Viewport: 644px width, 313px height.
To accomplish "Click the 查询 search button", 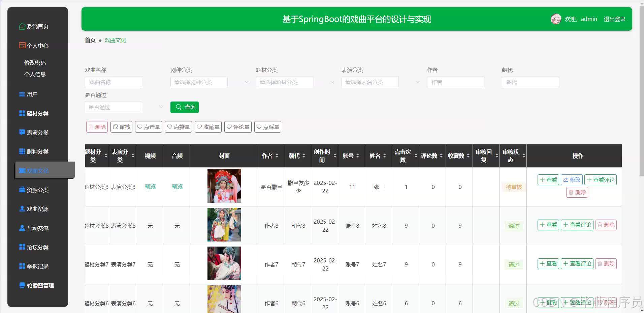I will point(185,107).
